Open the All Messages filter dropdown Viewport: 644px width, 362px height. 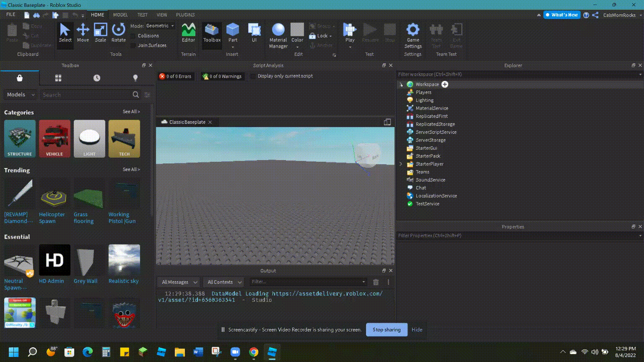point(179,282)
